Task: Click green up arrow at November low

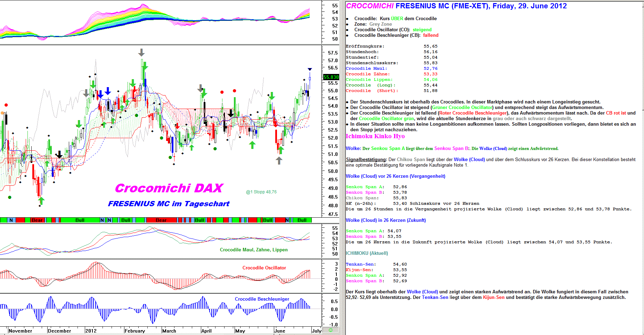Action: [x=41, y=200]
